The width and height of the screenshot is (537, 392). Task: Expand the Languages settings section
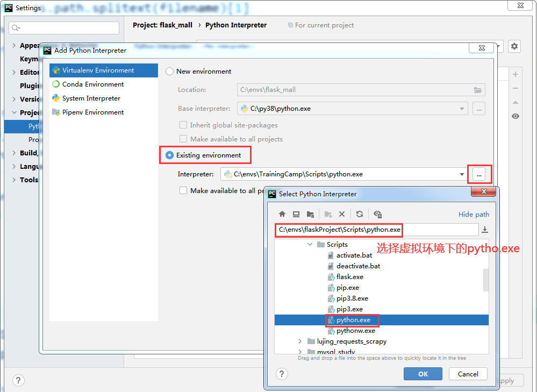[13, 166]
